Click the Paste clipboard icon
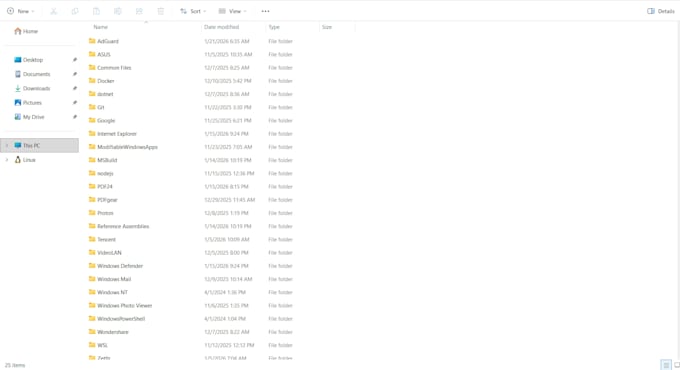Viewport: 680px width, 370px height. [x=96, y=11]
